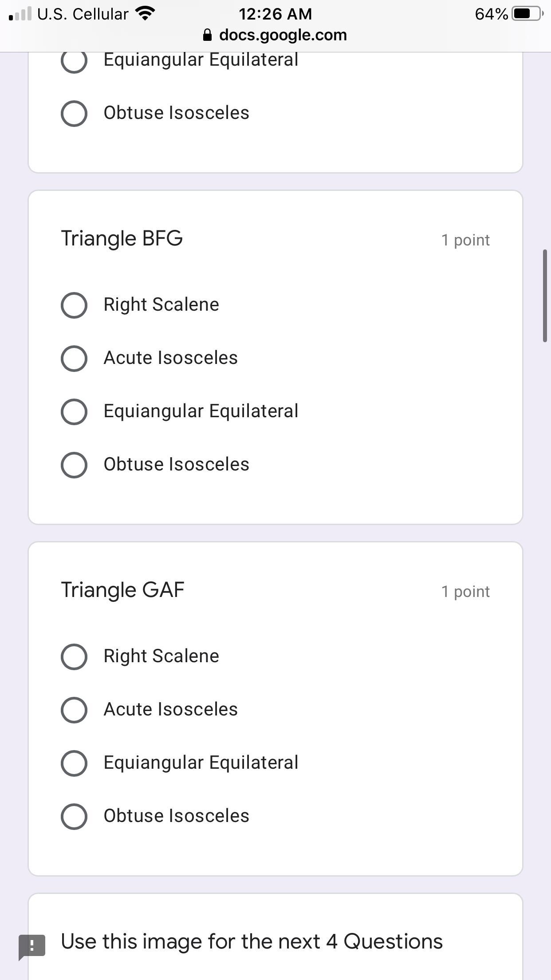Screen dimensions: 551x980
Task: Select Right Scalene for Triangle GAF
Action: pyautogui.click(x=74, y=657)
